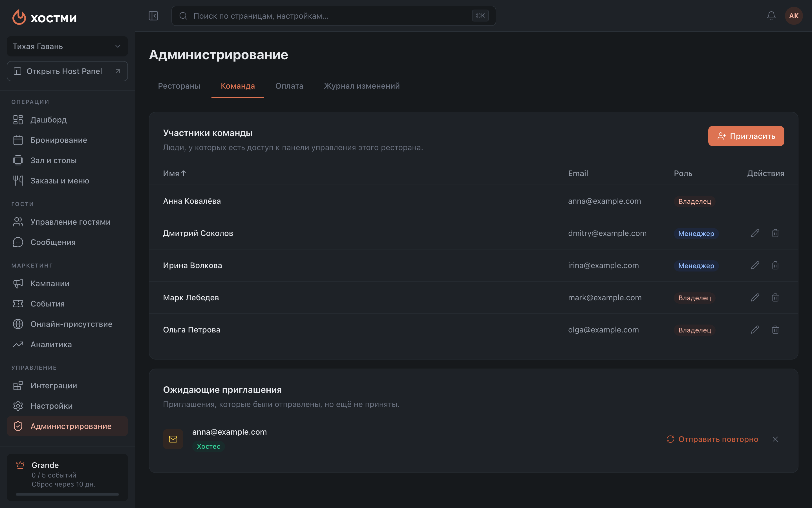
Task: Select the Команда tab
Action: (x=238, y=86)
